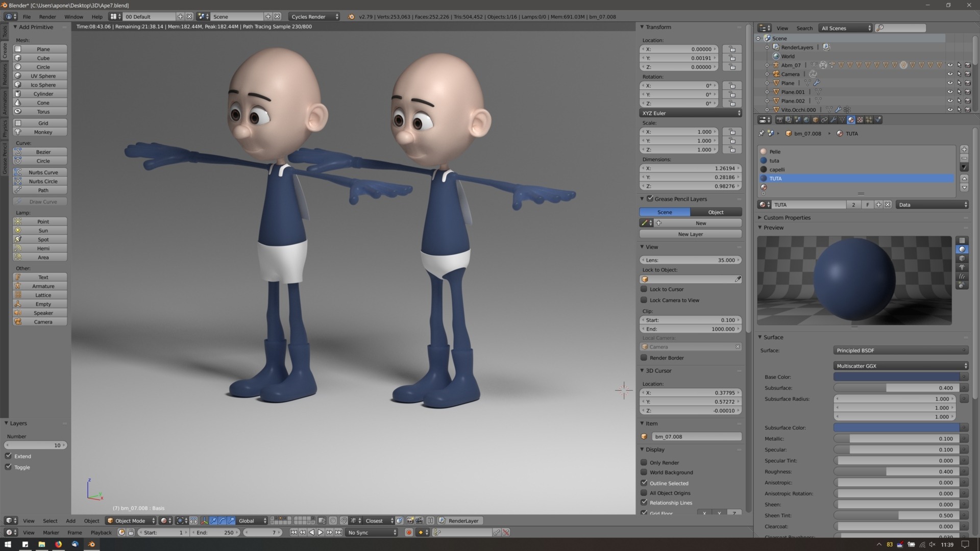Click the pin icon in properties breadcrumb
Screen dimensions: 980x551
click(762, 133)
